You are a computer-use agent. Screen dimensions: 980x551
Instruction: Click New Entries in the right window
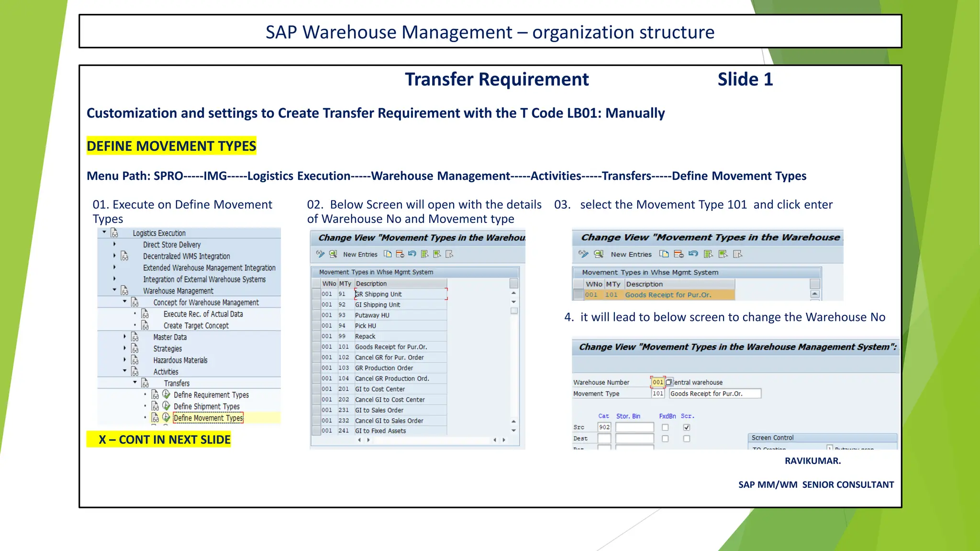coord(631,254)
